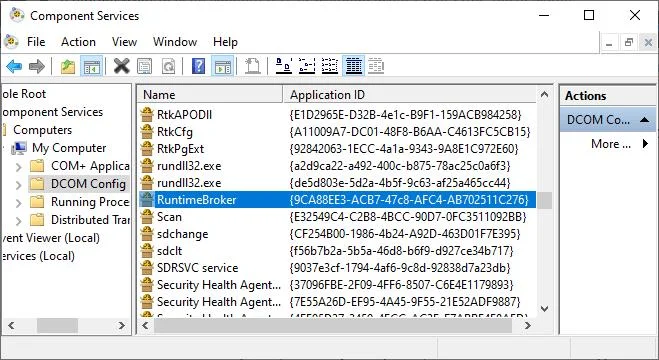Viewport: 659px width, 360px height.
Task: Go back with the blue Back arrow
Action: point(14,66)
